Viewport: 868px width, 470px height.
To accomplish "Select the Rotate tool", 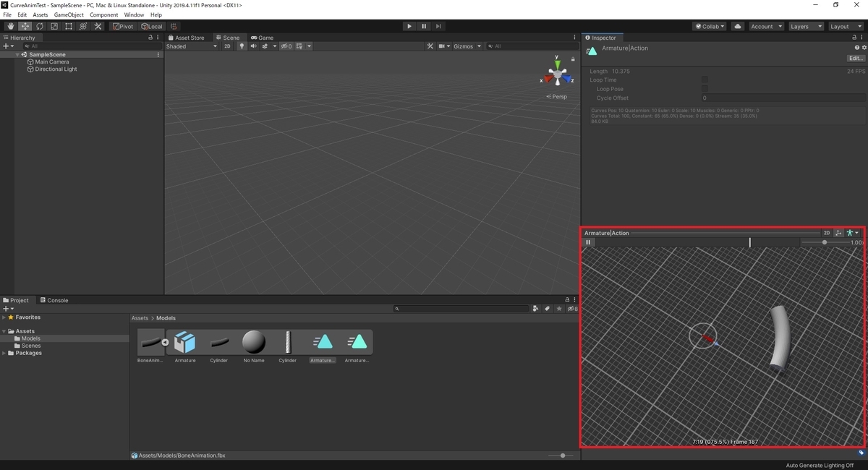I will (39, 26).
